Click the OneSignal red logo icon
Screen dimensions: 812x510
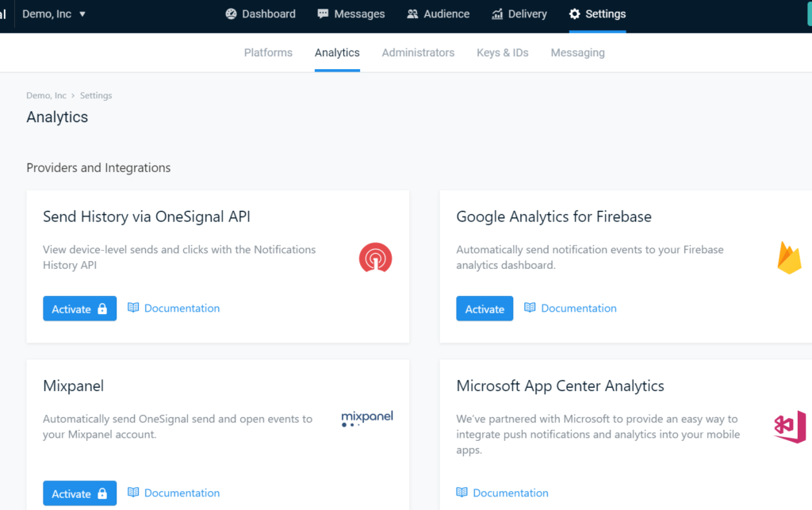[375, 257]
